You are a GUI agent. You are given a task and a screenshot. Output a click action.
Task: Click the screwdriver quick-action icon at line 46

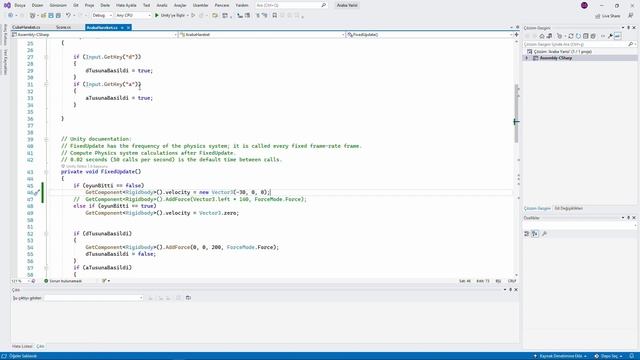point(36,193)
